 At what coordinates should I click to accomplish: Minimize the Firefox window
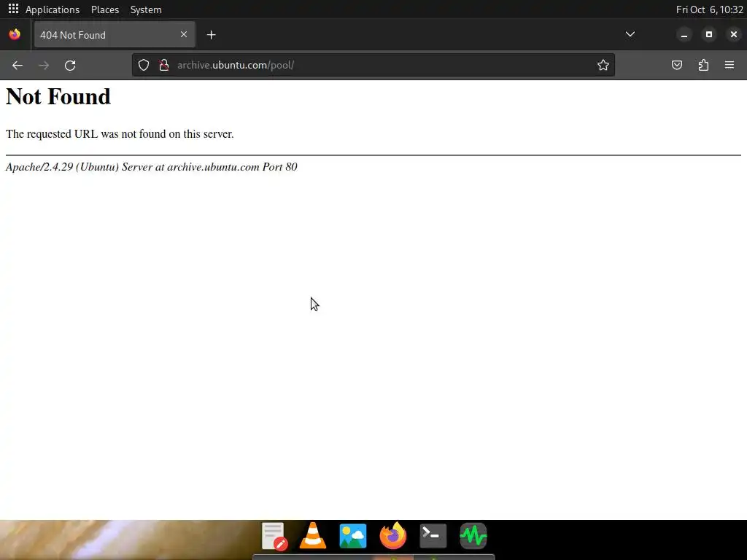point(684,35)
